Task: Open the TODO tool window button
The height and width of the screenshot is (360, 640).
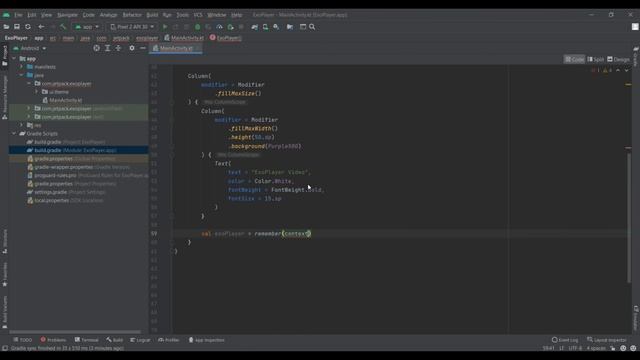Action: 22,340
